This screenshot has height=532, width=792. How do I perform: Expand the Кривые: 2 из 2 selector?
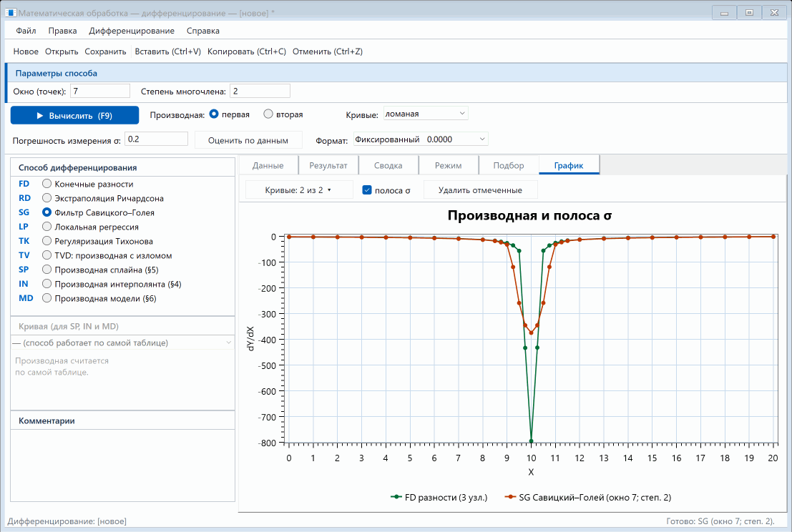[298, 190]
